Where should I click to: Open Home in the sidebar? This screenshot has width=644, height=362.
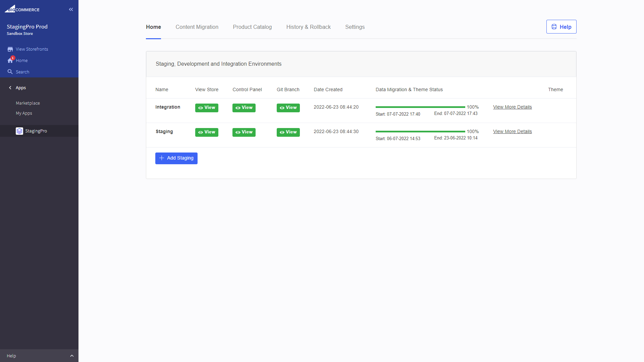pos(22,61)
